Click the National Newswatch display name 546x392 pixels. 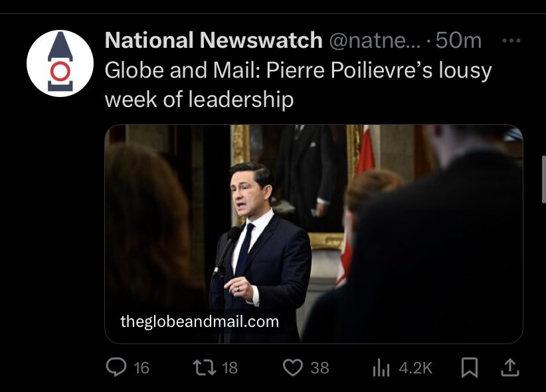[213, 41]
